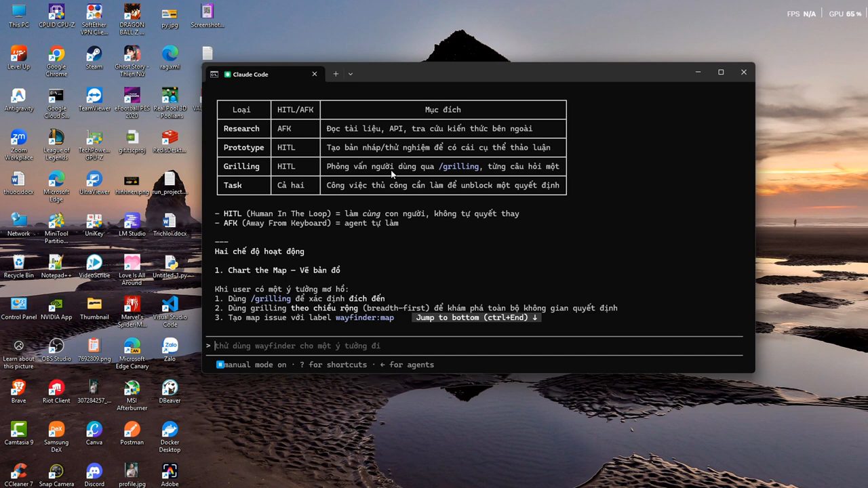This screenshot has width=868, height=488.
Task: Click Learn about this picture icon
Action: pos(18,354)
